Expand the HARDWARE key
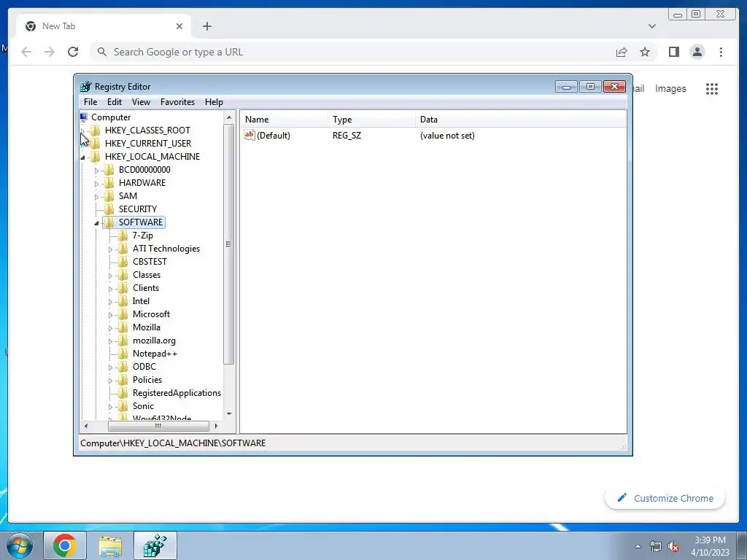Screen dimensions: 747x560 tap(97, 183)
